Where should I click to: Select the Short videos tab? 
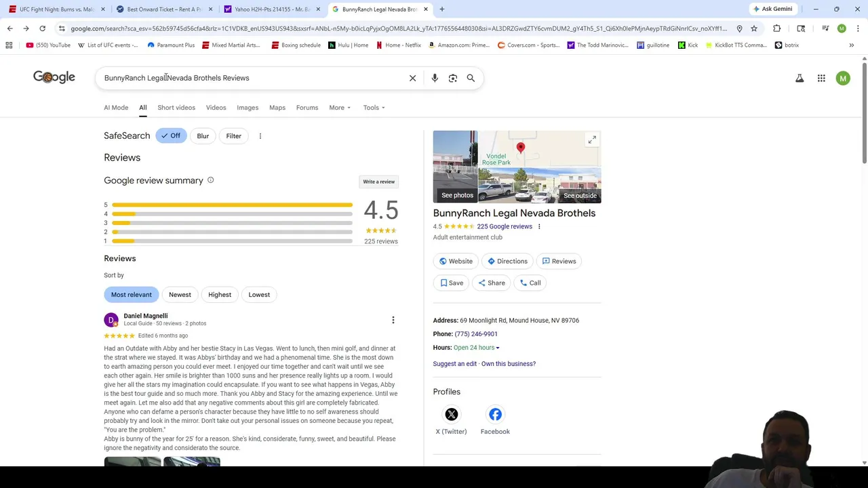point(176,108)
